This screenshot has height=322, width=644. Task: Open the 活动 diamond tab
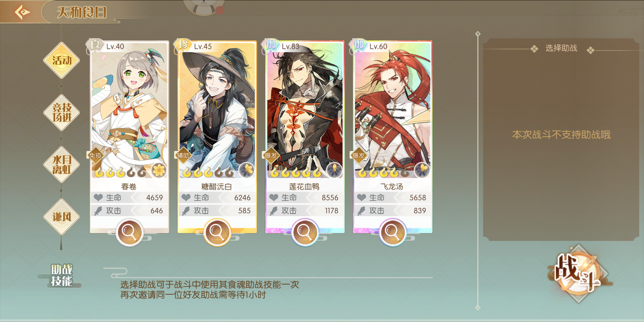tap(62, 61)
